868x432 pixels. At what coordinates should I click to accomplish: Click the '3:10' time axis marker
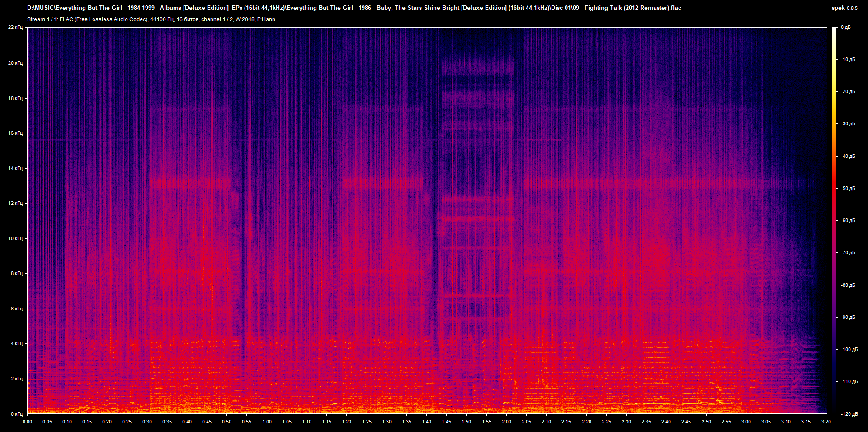pos(786,422)
